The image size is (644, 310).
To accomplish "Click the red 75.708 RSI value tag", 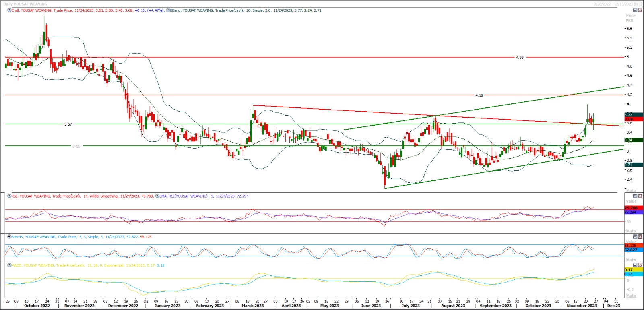I will click(631, 208).
